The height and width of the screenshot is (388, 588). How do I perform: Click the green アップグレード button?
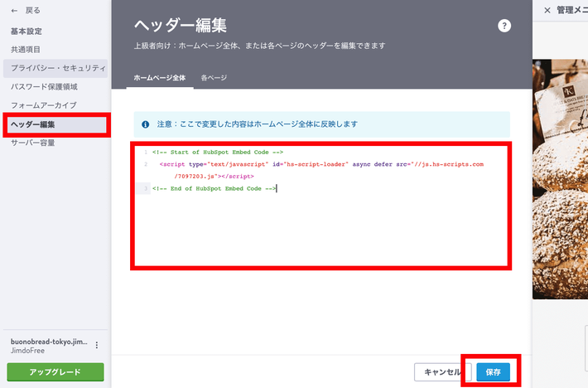click(55, 372)
